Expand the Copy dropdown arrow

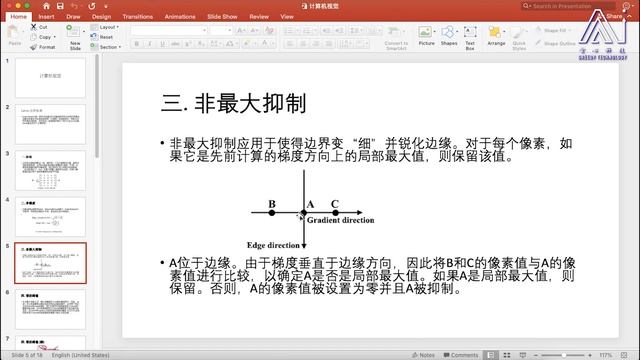point(55,37)
